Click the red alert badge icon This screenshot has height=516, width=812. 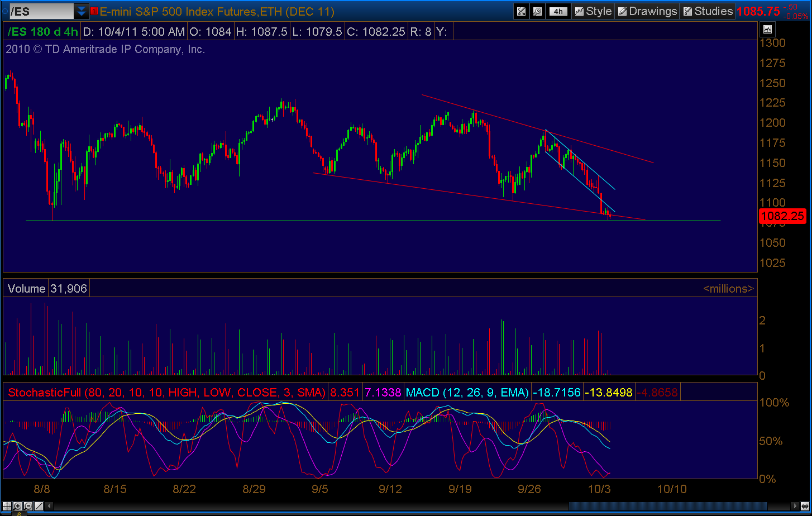point(94,11)
